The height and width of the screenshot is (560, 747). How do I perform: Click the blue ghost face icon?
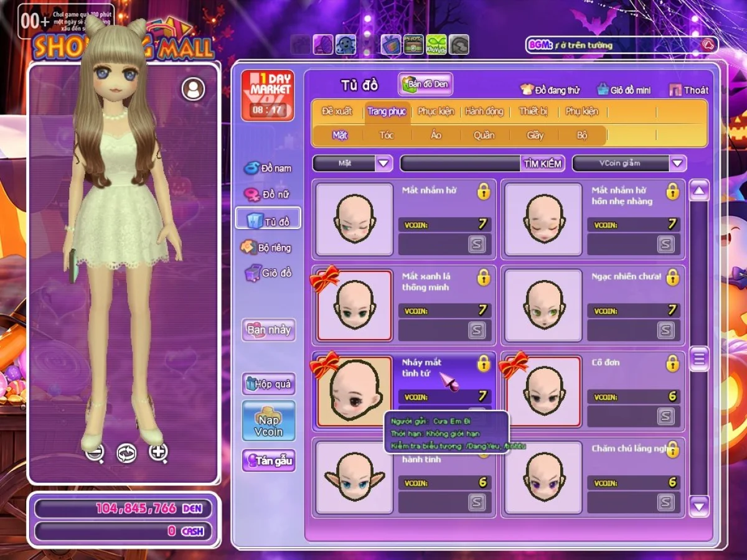tap(345, 45)
